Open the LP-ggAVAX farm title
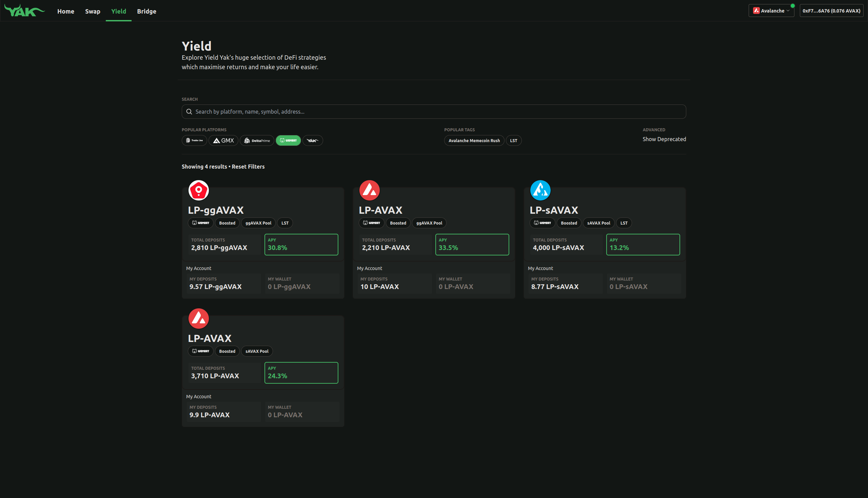The width and height of the screenshot is (868, 498). coord(216,210)
